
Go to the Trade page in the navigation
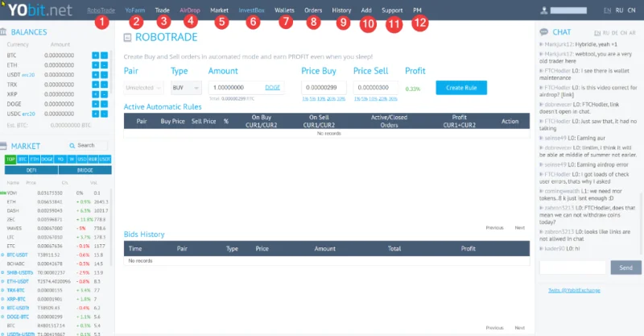(x=163, y=10)
